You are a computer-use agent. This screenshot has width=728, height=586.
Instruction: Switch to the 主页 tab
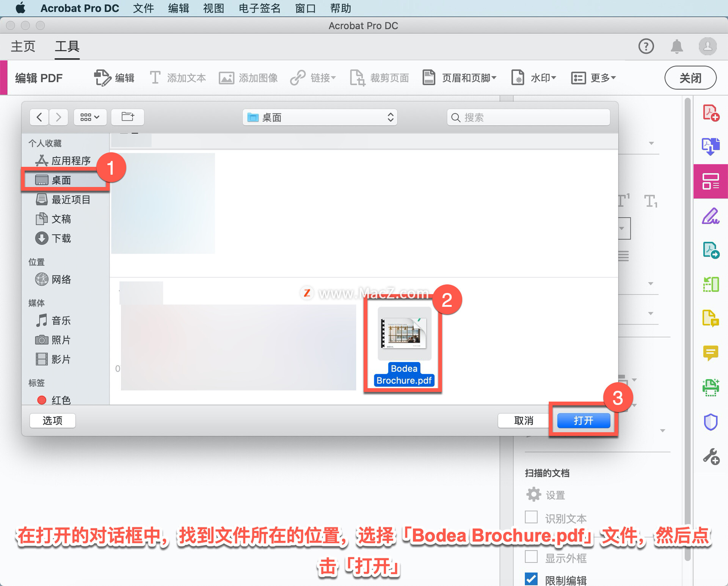coord(23,47)
